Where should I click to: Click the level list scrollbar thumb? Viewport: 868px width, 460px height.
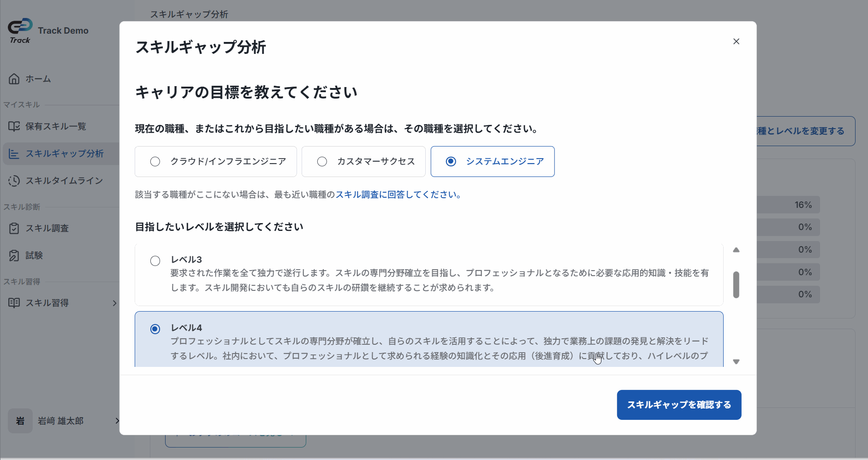[736, 284]
